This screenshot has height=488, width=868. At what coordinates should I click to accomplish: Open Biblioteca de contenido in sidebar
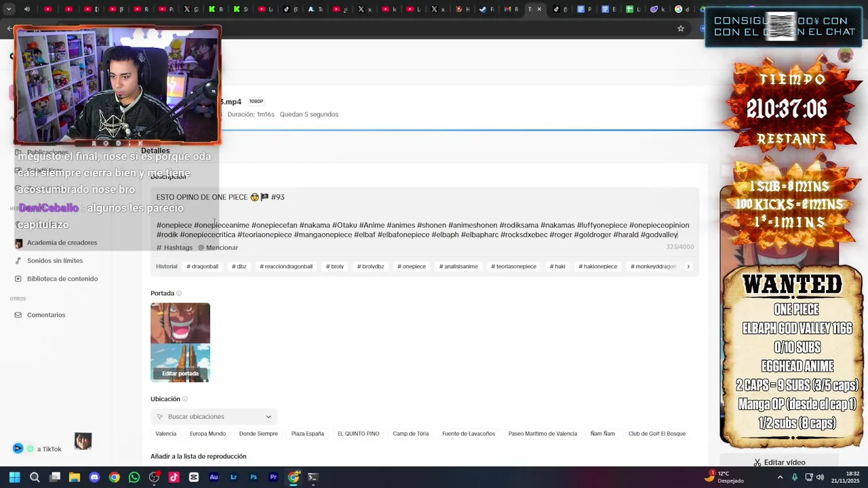[x=62, y=279]
